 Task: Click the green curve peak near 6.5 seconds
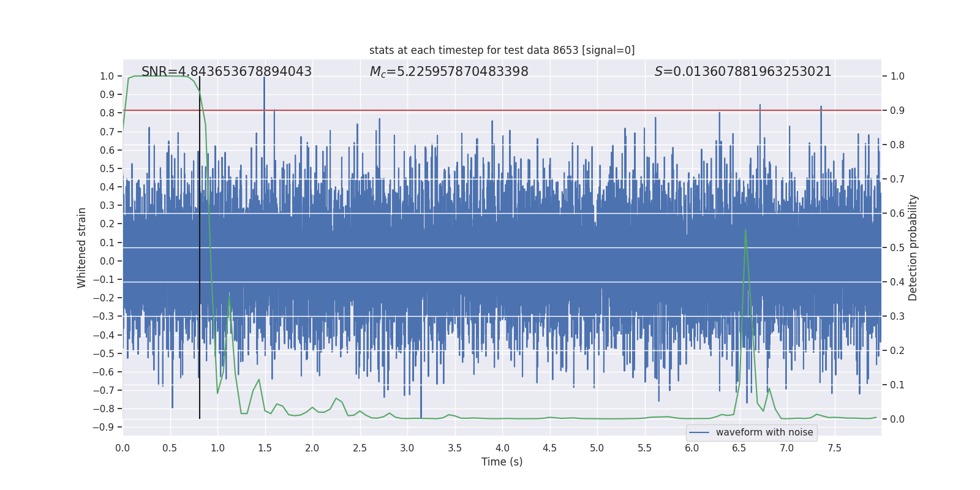pyautogui.click(x=745, y=230)
